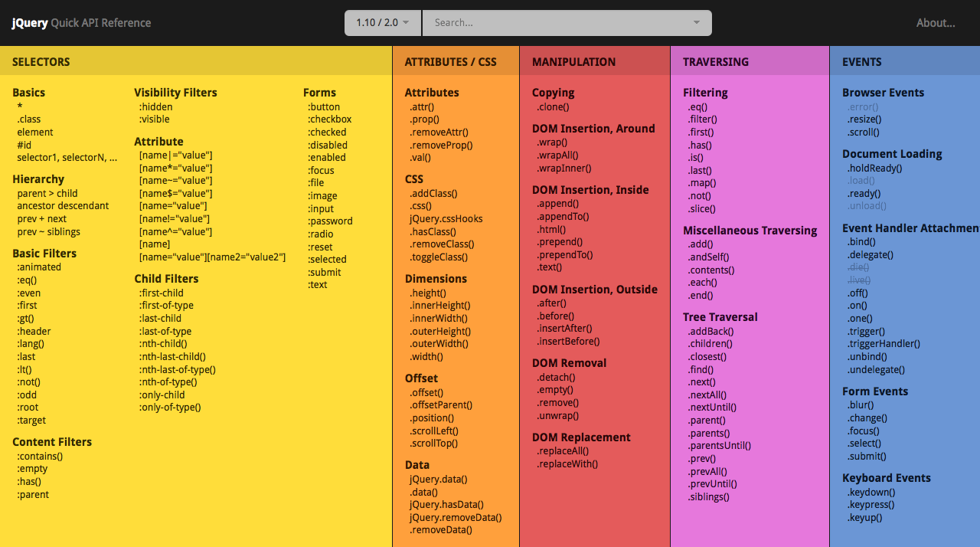Open the :contains() content filter entry
The width and height of the screenshot is (980, 547).
point(40,457)
